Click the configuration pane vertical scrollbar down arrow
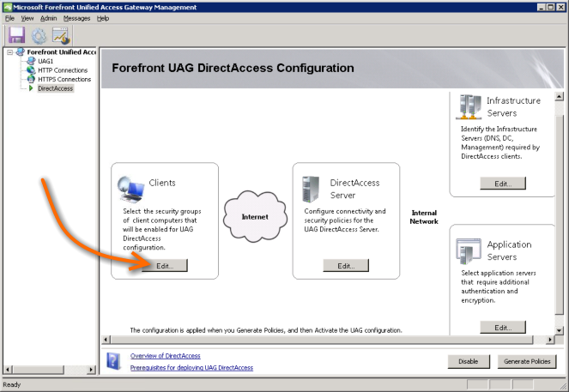Viewport: 569px width, 392px height. click(x=560, y=330)
